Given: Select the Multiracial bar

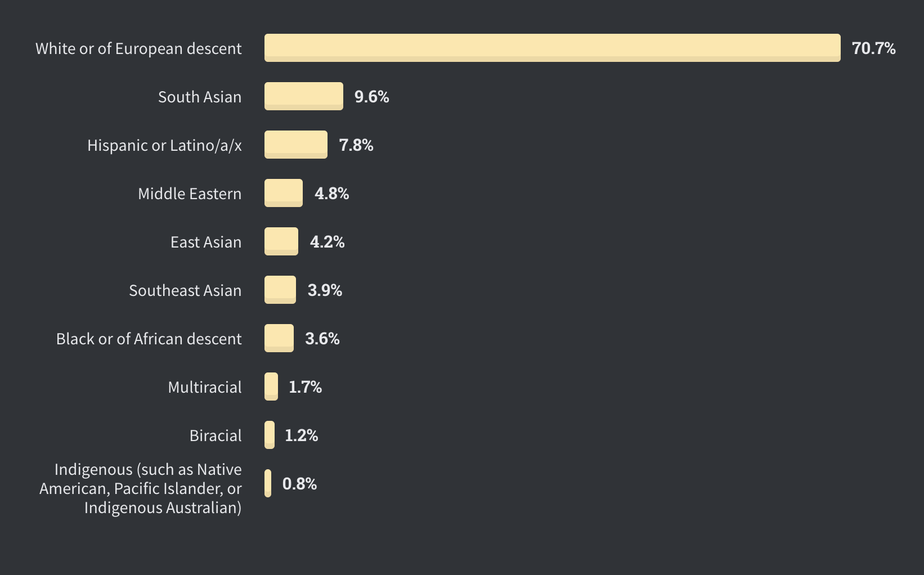Looking at the screenshot, I should click(271, 387).
